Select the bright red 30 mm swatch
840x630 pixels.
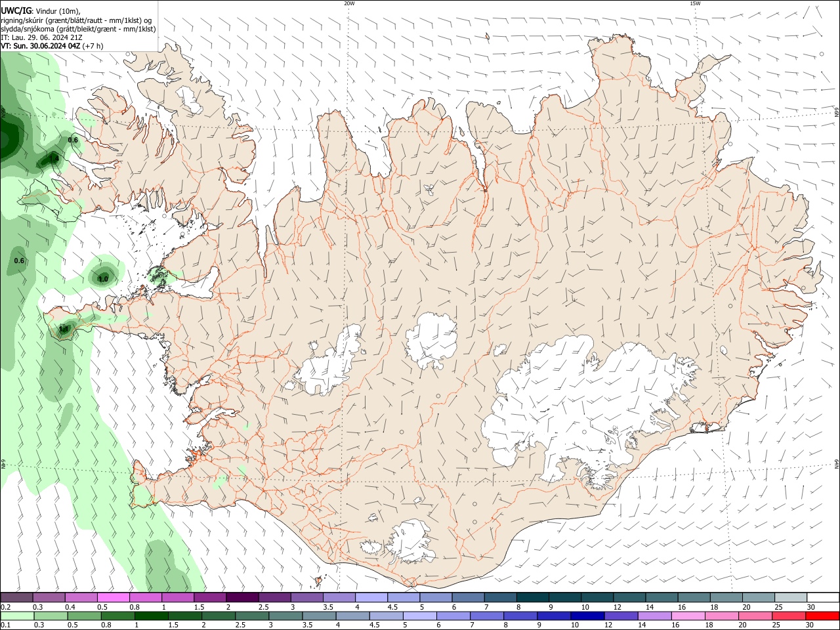point(822,616)
